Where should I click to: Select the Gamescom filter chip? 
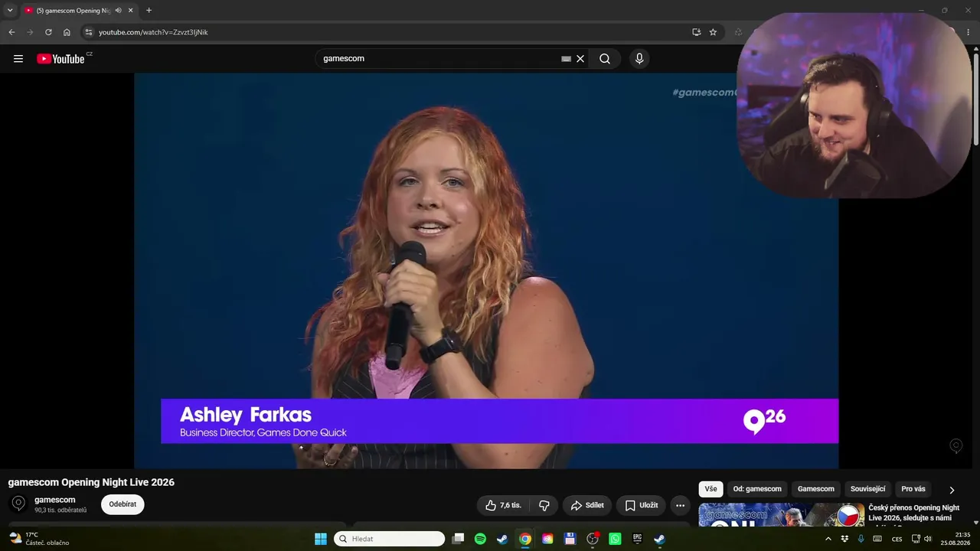point(816,489)
